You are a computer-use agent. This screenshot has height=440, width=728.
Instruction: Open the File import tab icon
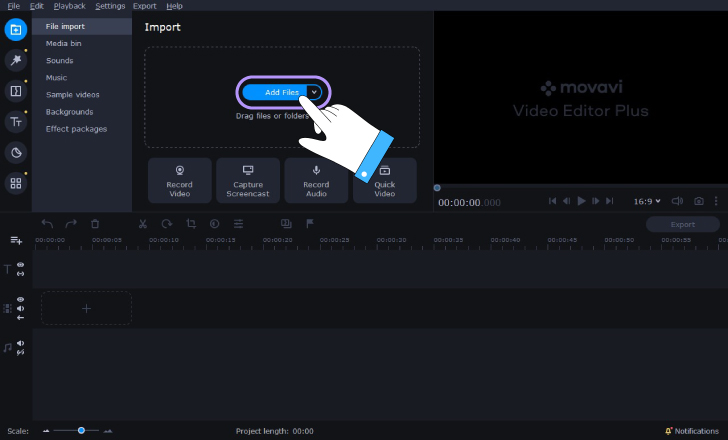point(16,30)
